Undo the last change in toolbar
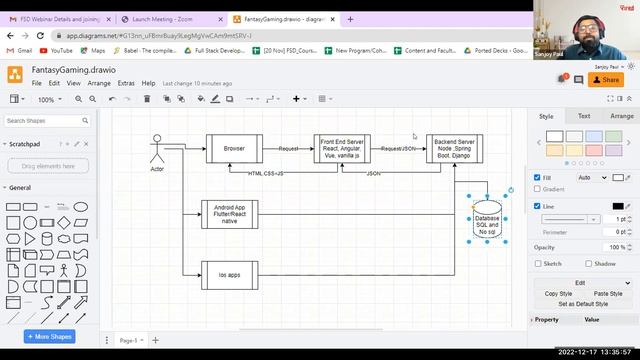This screenshot has height=360, width=640. pyautogui.click(x=112, y=99)
